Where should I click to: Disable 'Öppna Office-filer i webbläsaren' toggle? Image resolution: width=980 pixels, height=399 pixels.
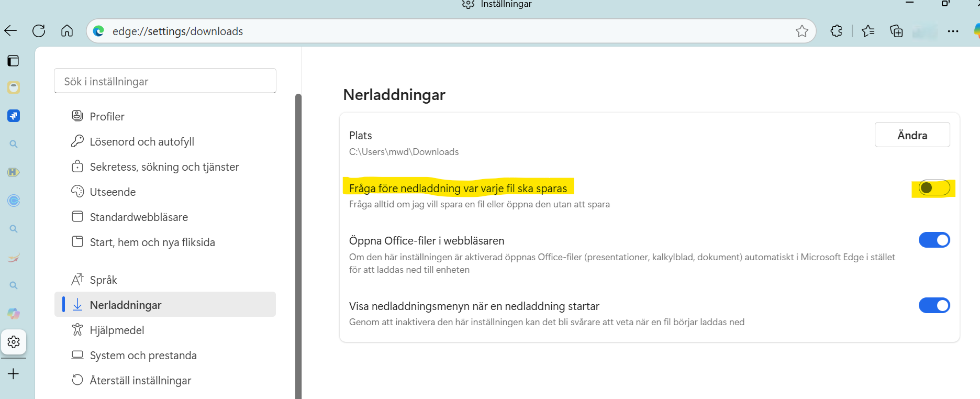coord(934,240)
